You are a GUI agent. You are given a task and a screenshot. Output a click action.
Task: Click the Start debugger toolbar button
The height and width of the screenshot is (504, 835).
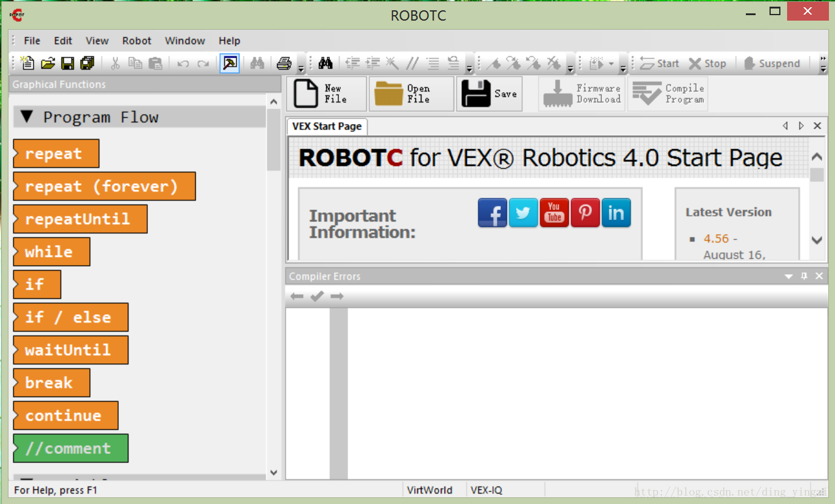[x=660, y=63]
